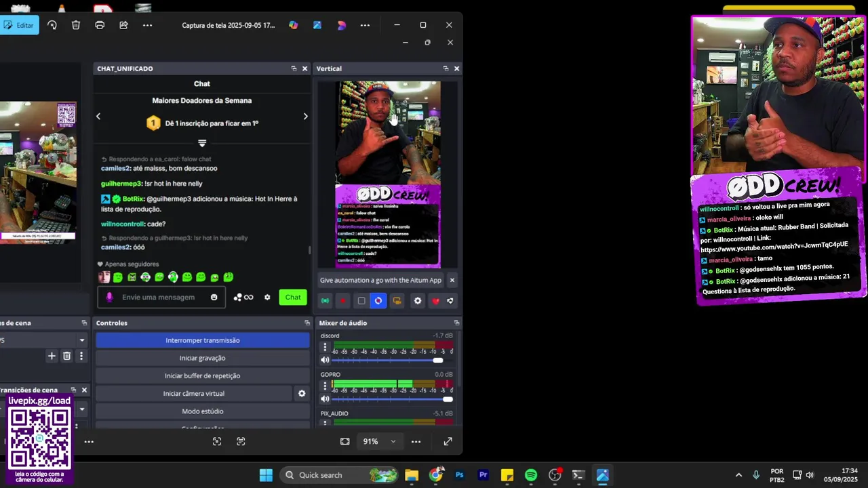
Task: Undock the Mixer de áudio panel
Action: tap(456, 323)
